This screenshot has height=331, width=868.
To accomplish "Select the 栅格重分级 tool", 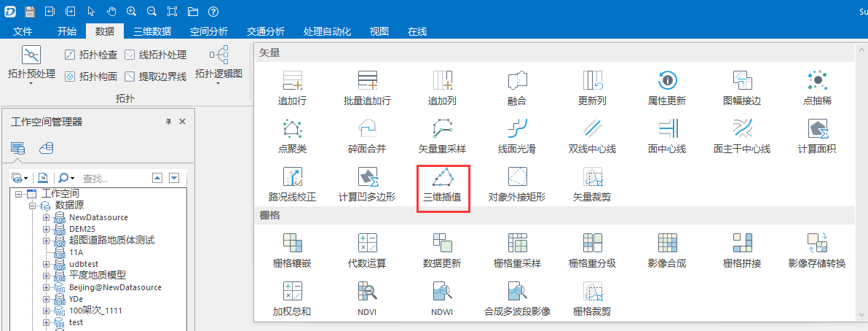I will pyautogui.click(x=592, y=250).
